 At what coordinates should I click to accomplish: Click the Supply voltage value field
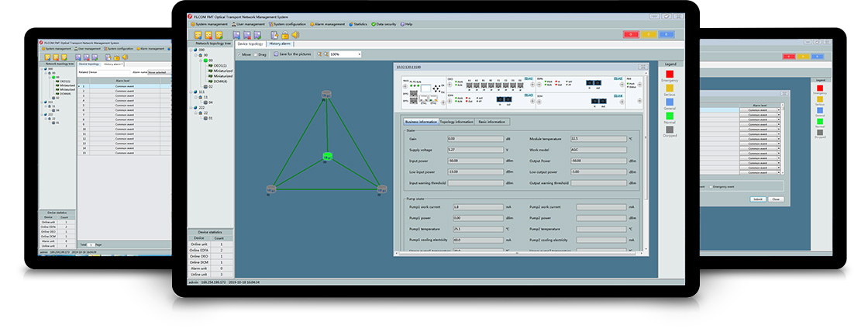[x=475, y=150]
